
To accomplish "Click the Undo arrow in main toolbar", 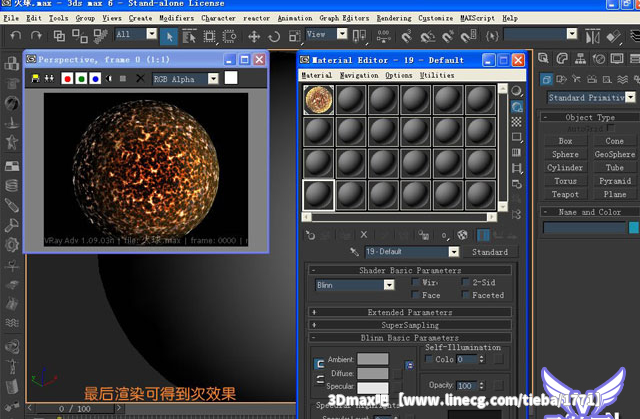I will pos(16,36).
